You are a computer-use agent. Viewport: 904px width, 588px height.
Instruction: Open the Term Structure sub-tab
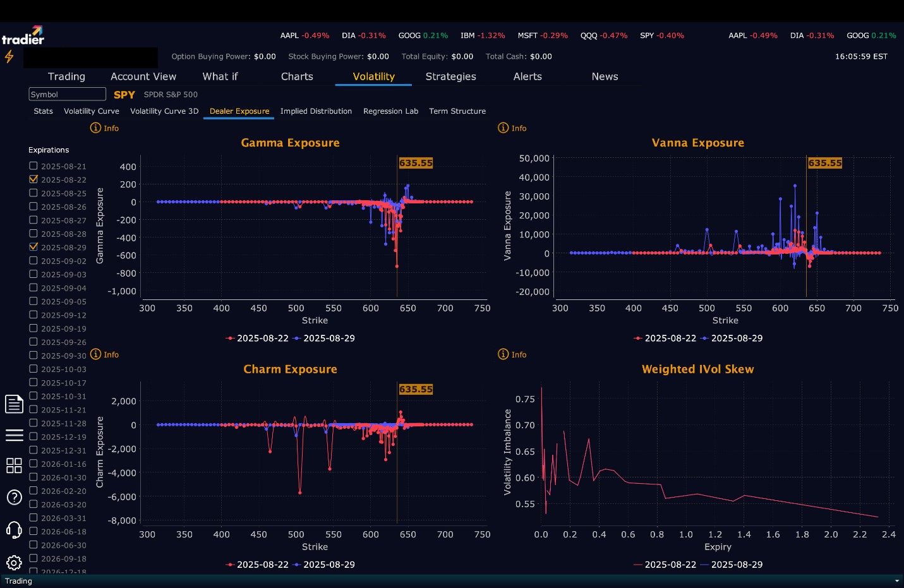[x=457, y=111]
